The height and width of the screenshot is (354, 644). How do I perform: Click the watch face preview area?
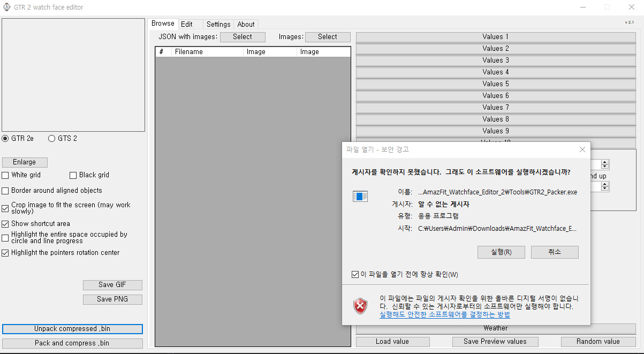(73, 75)
